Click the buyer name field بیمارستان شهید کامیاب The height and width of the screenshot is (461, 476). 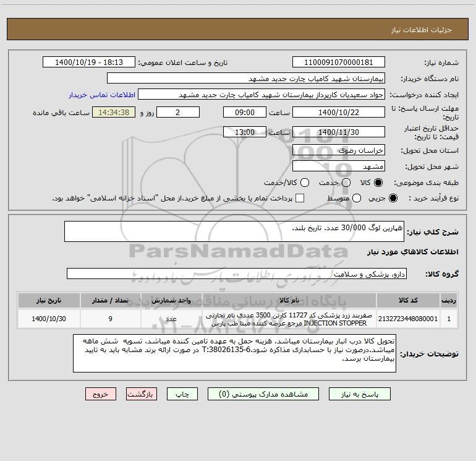(246, 78)
